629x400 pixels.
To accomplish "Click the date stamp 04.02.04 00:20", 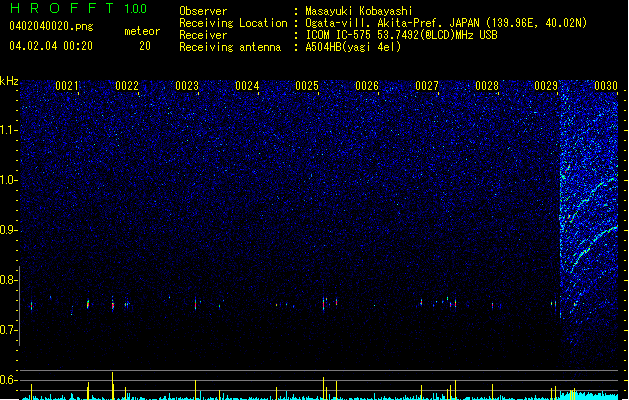I will pyautogui.click(x=51, y=46).
